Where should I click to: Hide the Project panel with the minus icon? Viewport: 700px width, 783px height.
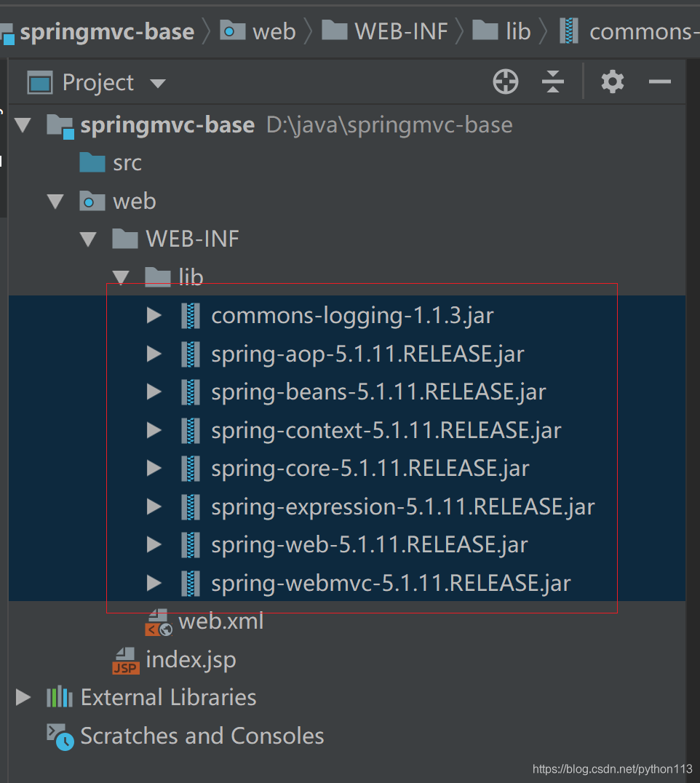coord(659,82)
